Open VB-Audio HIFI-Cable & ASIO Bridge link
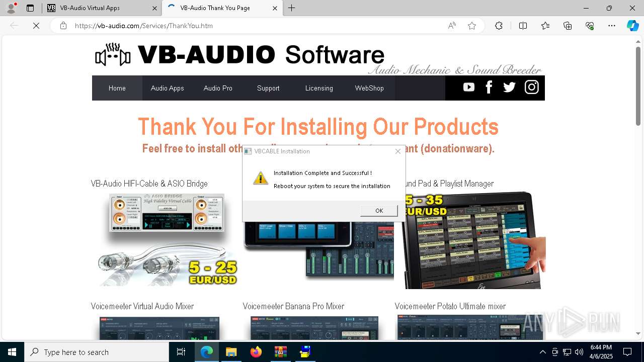Viewport: 644px width, 362px height. [149, 184]
